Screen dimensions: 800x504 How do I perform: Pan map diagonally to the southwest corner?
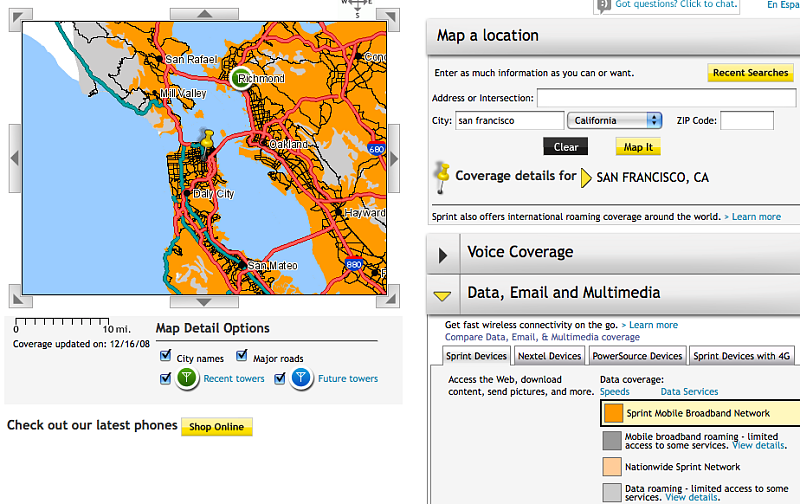20,297
